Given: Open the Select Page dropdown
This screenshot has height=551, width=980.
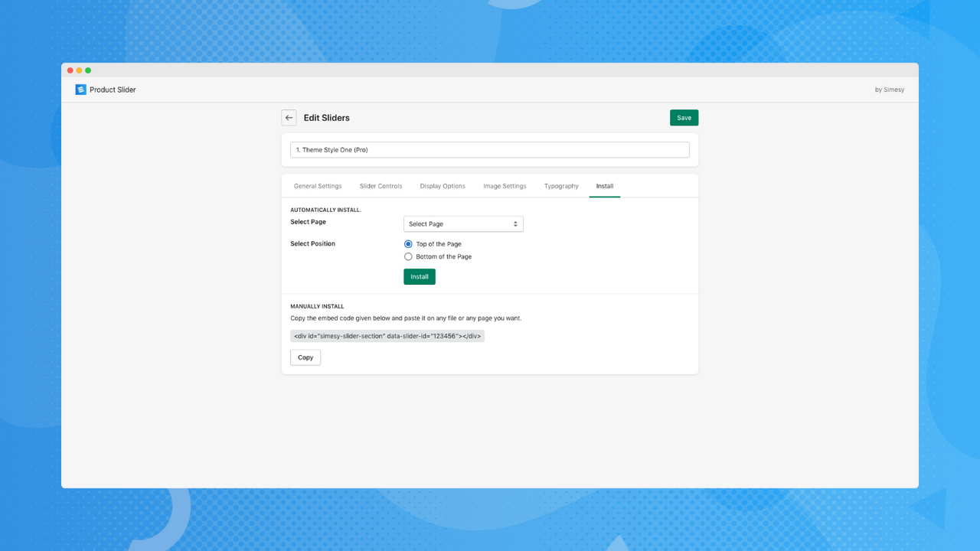Looking at the screenshot, I should [463, 224].
